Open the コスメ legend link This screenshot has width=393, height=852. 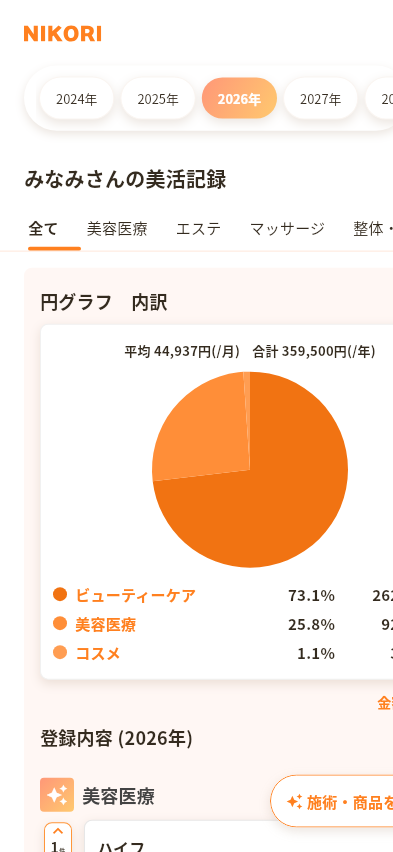(98, 653)
